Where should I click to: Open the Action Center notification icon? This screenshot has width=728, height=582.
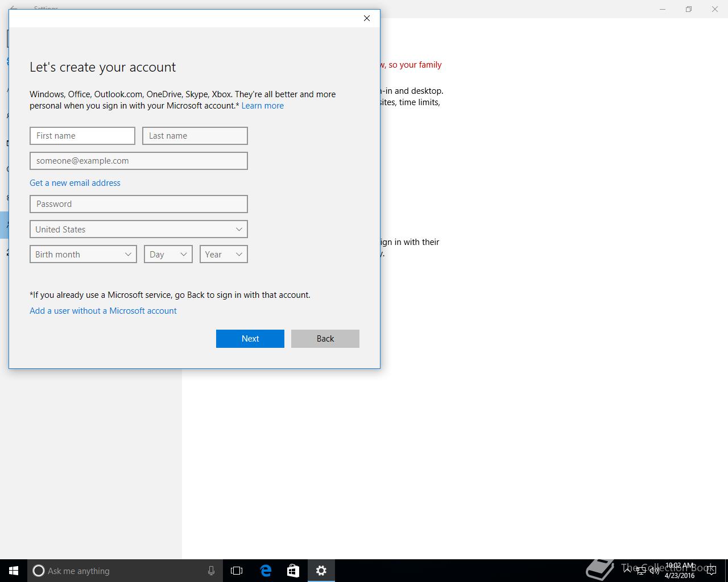[711, 571]
